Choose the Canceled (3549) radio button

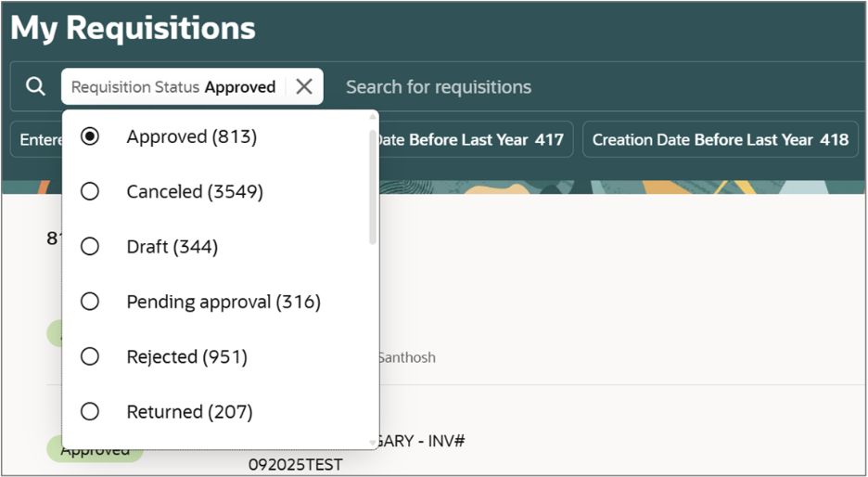pos(90,191)
